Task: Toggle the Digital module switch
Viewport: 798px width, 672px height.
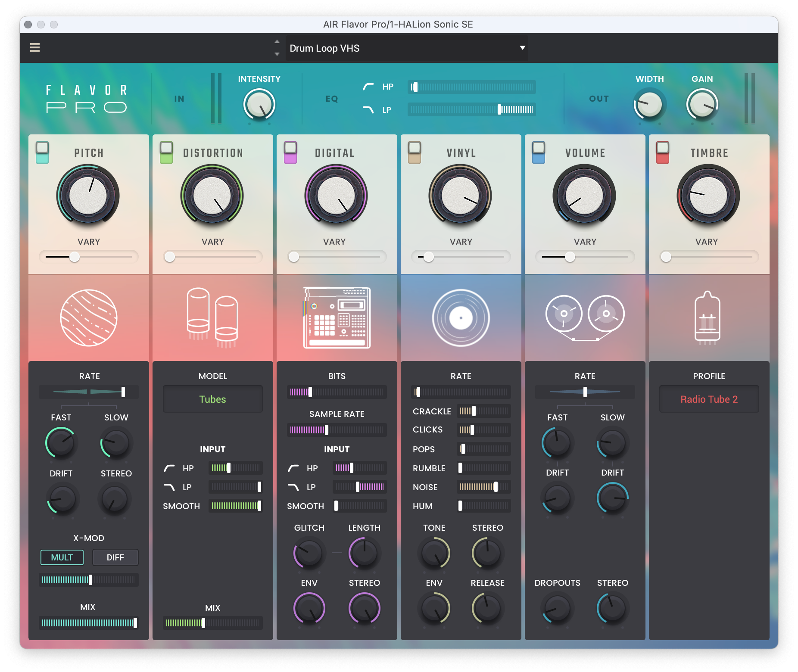Action: click(290, 152)
